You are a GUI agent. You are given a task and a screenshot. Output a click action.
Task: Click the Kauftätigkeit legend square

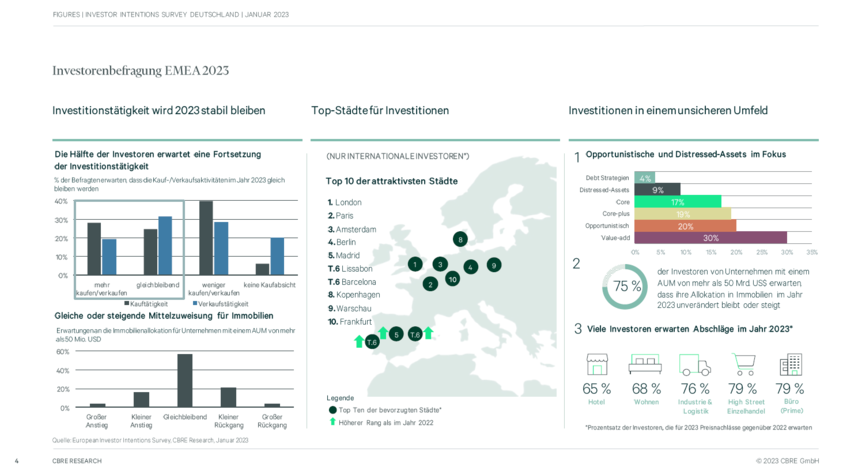point(126,304)
